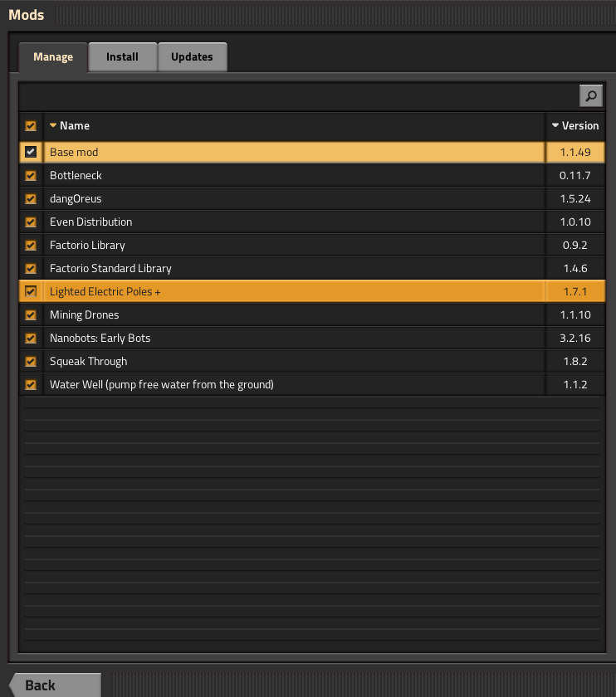Select the Lighted Electric Poles + row
616x697 pixels.
[312, 291]
